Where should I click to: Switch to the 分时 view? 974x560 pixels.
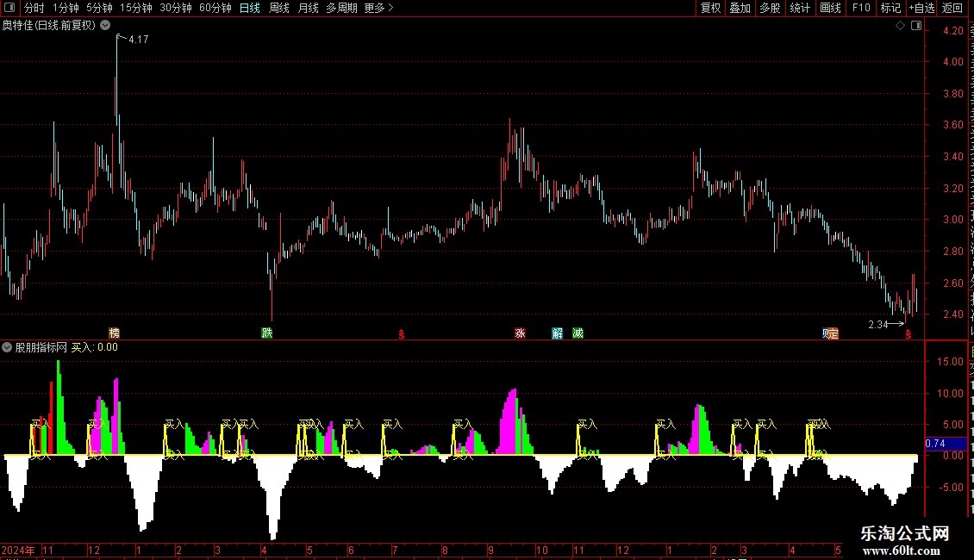click(34, 8)
